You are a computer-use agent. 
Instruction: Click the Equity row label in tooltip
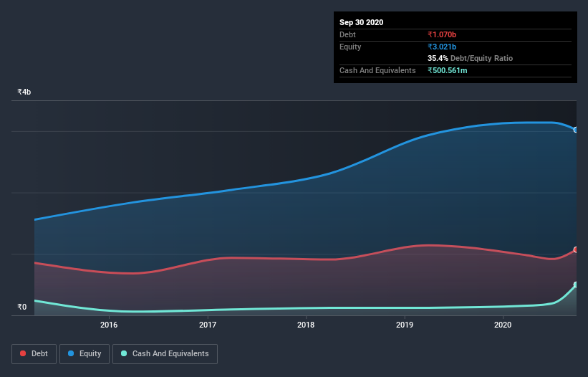350,47
